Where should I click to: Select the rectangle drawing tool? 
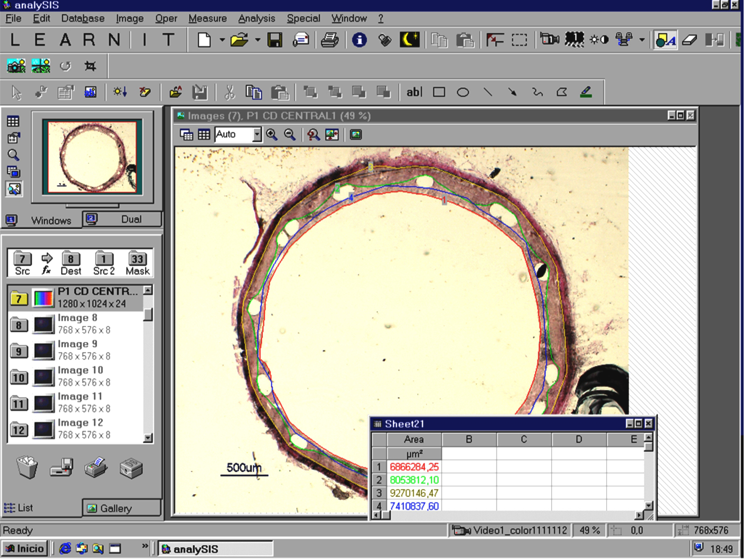click(439, 92)
